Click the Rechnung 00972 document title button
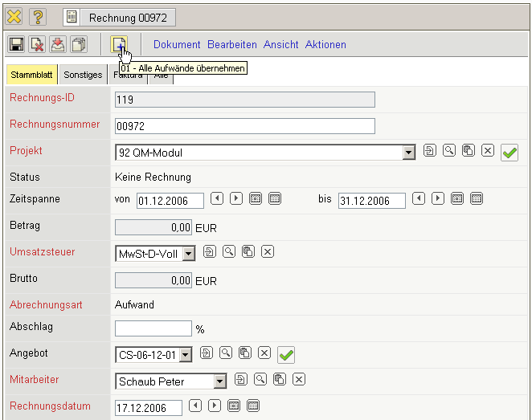This screenshot has width=532, height=420. 119,16
